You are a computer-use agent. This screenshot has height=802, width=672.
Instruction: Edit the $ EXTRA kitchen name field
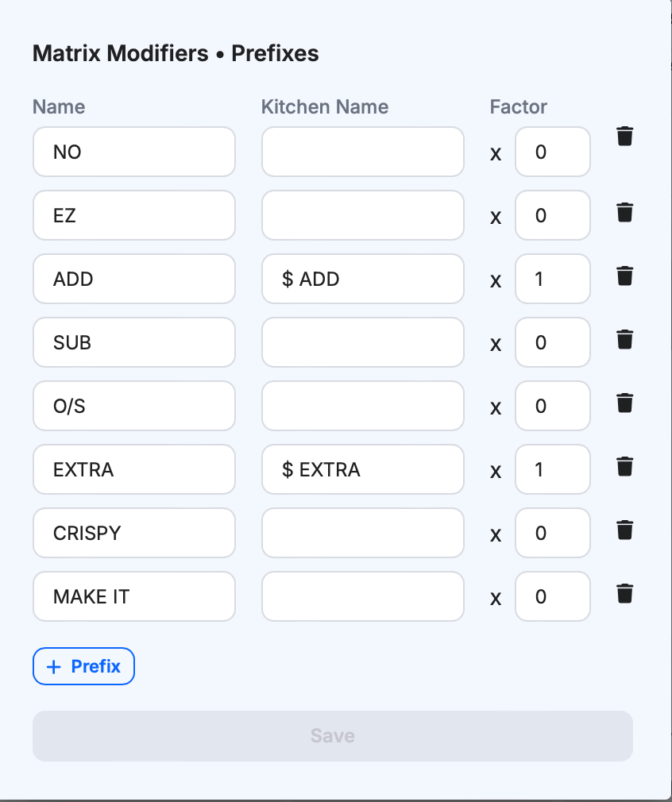[x=362, y=469]
